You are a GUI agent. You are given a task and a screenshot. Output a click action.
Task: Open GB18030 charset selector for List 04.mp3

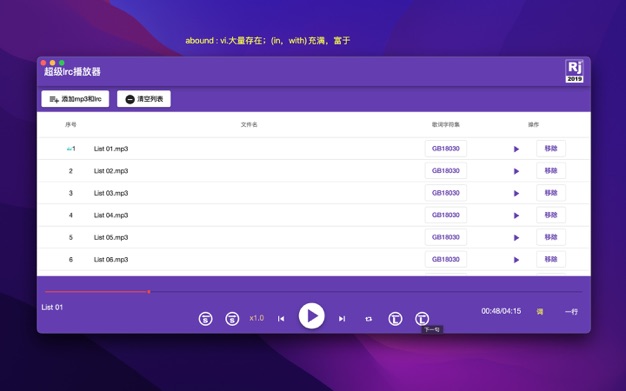(x=446, y=215)
